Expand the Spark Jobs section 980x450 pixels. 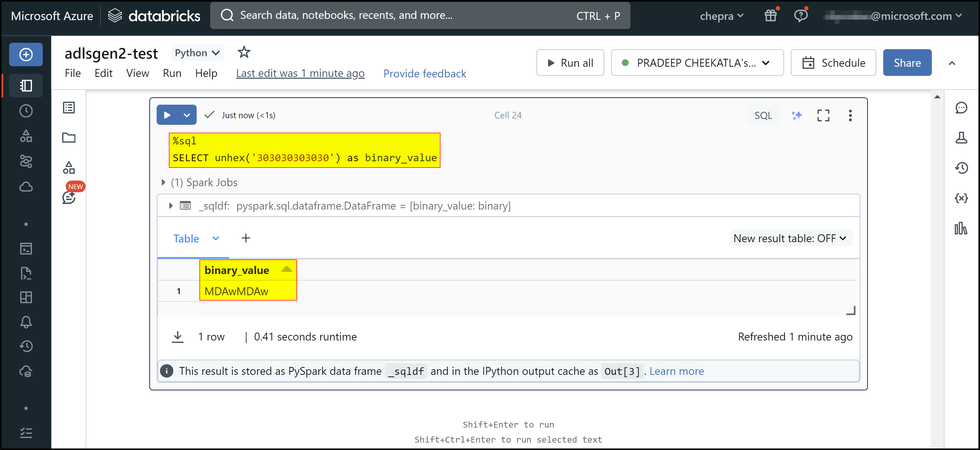pos(163,182)
